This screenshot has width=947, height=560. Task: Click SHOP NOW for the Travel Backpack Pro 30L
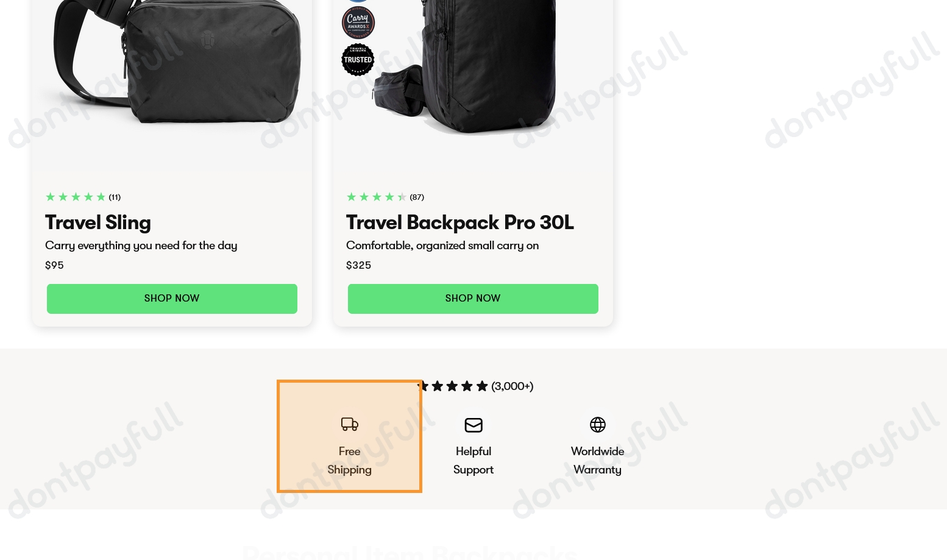tap(473, 299)
